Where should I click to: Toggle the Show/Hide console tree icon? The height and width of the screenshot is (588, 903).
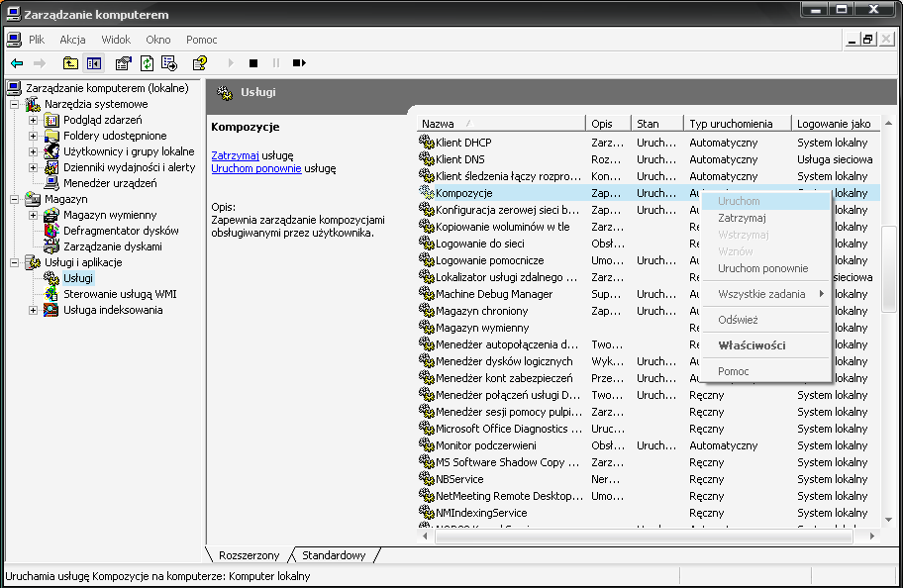point(94,63)
